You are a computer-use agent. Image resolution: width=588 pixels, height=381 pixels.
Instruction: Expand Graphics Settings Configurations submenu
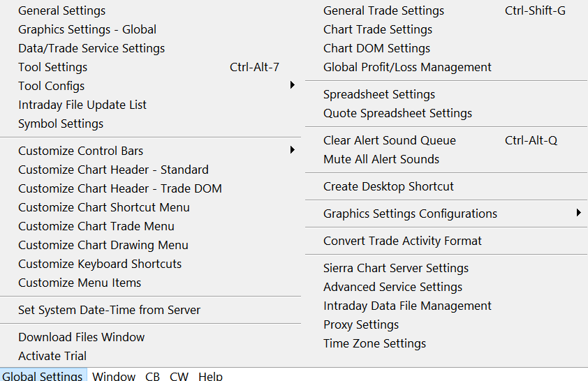pyautogui.click(x=411, y=214)
